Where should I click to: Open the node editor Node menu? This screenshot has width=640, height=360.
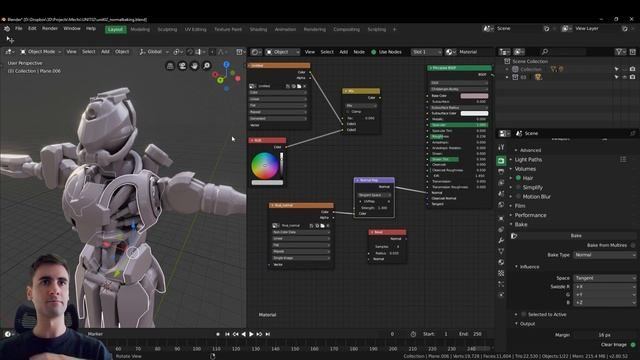pyautogui.click(x=359, y=52)
